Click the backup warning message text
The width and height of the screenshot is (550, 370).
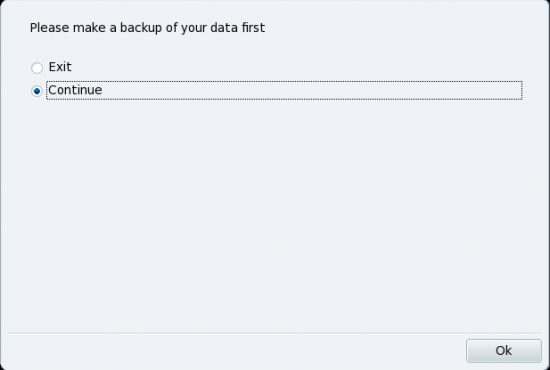point(147,28)
